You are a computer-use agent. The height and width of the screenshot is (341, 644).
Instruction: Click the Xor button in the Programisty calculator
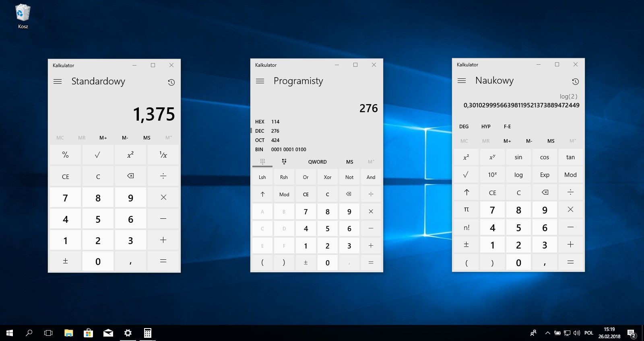pos(328,177)
